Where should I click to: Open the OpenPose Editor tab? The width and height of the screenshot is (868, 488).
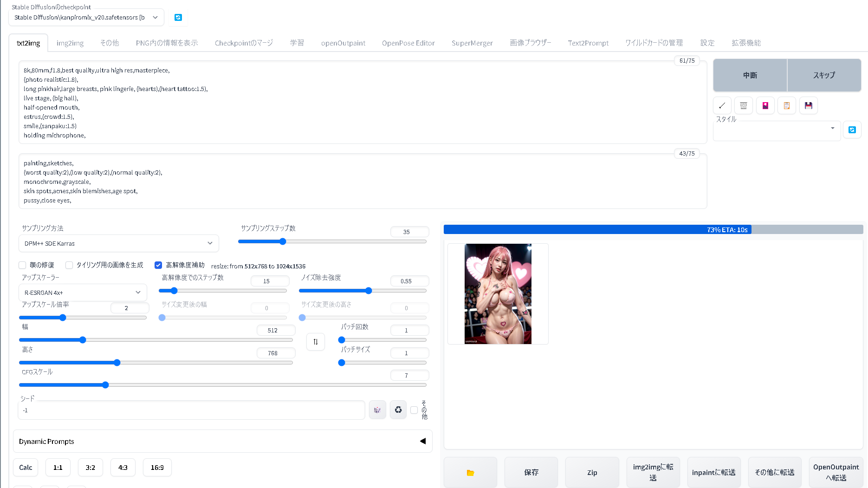point(408,43)
